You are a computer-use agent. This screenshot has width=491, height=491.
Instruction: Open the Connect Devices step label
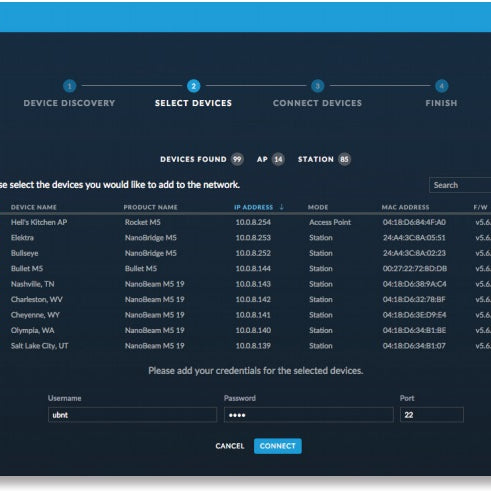pos(317,103)
